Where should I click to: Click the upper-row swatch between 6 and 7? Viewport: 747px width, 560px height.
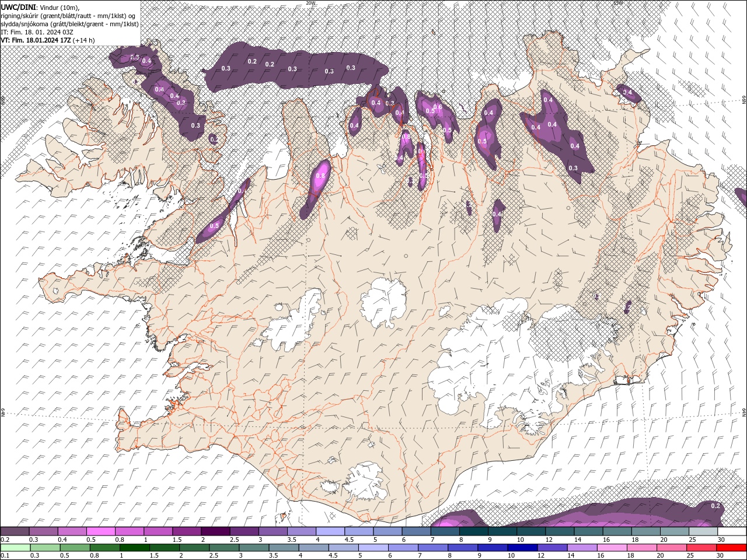(416, 531)
